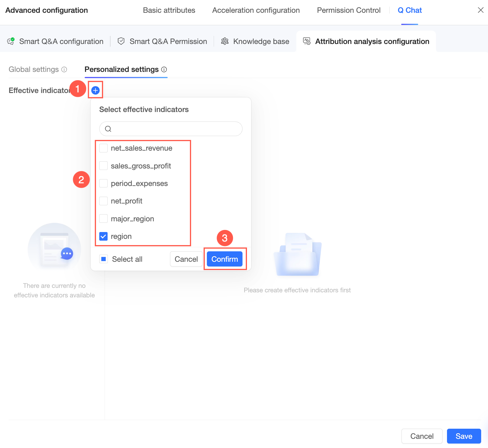Viewport: 488px width, 448px height.
Task: Switch to Acceleration configuration tab
Action: click(x=256, y=10)
